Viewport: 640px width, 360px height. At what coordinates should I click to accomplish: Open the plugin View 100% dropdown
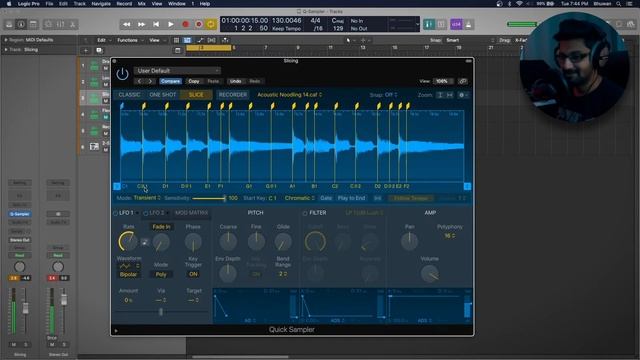444,81
